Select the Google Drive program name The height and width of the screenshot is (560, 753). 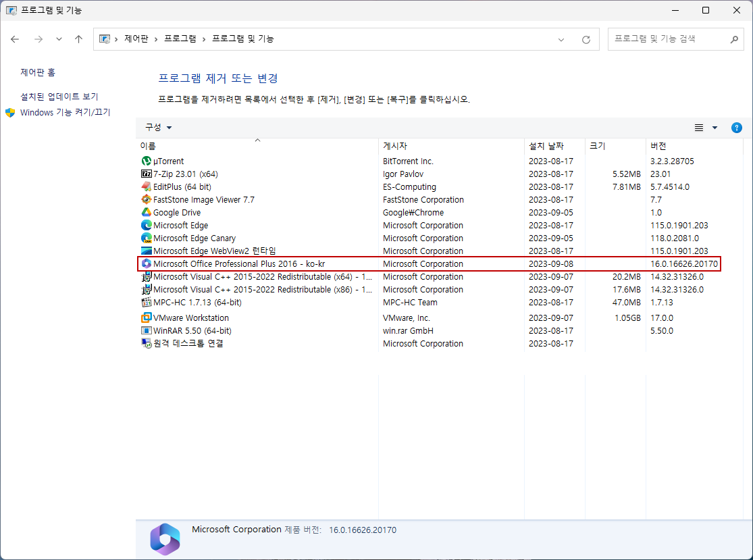click(177, 212)
